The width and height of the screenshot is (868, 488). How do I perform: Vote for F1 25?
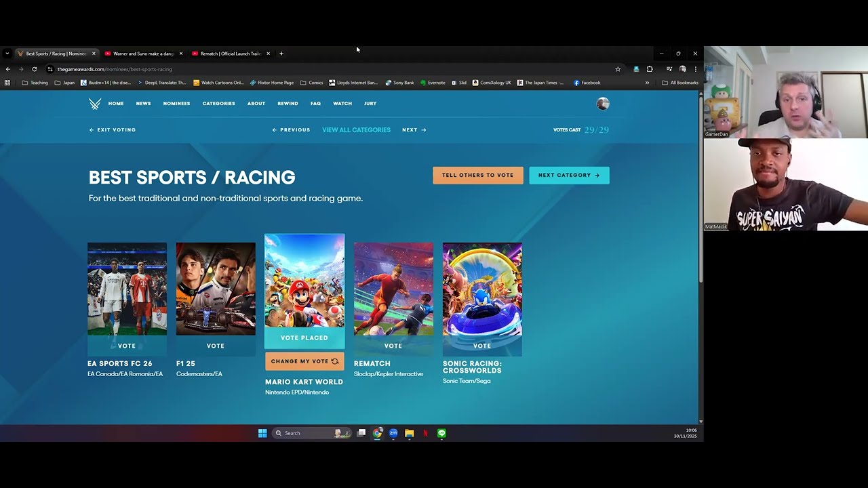(x=216, y=346)
